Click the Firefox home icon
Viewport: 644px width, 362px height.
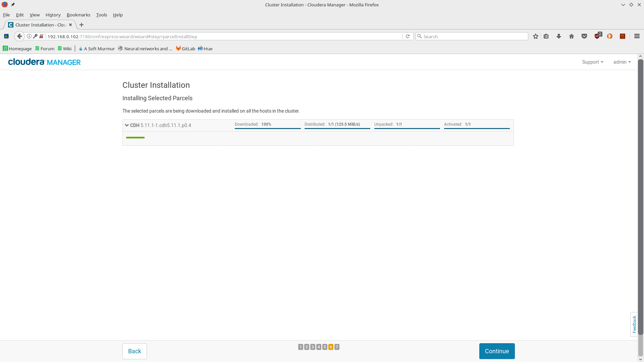(x=572, y=37)
